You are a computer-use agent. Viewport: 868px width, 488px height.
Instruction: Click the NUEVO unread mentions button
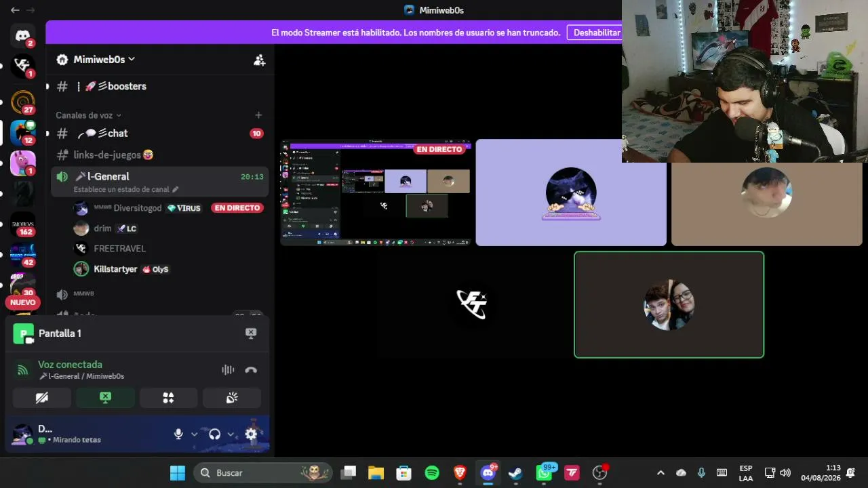[x=22, y=302]
